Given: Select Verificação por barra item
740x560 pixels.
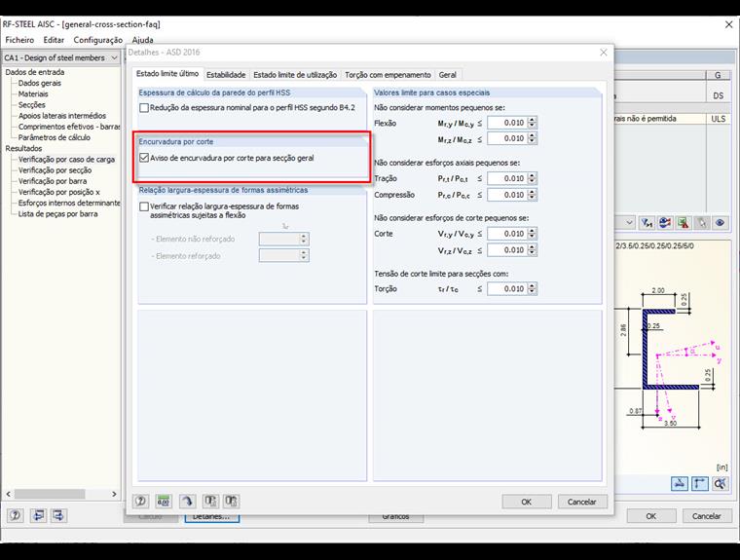Looking at the screenshot, I should (53, 181).
